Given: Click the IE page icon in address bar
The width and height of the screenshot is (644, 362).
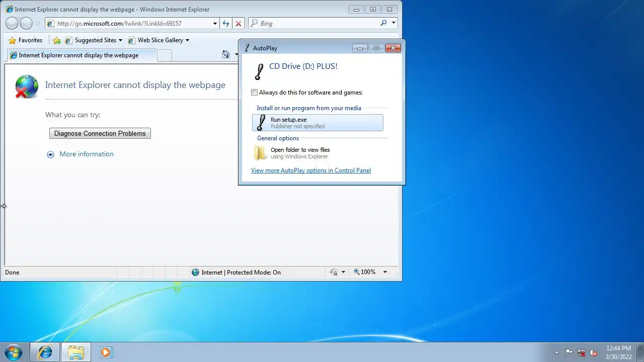Looking at the screenshot, I should (50, 24).
